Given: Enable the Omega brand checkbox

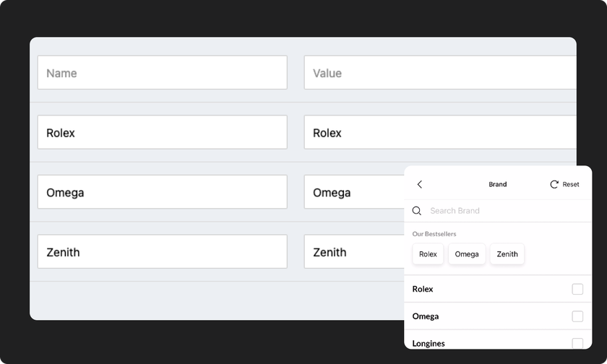Looking at the screenshot, I should [577, 316].
